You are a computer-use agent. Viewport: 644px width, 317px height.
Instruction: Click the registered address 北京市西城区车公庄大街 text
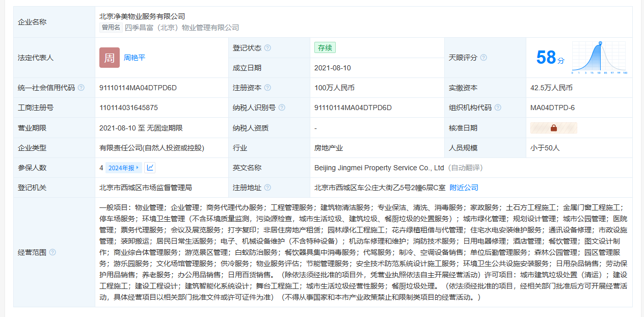(x=380, y=188)
